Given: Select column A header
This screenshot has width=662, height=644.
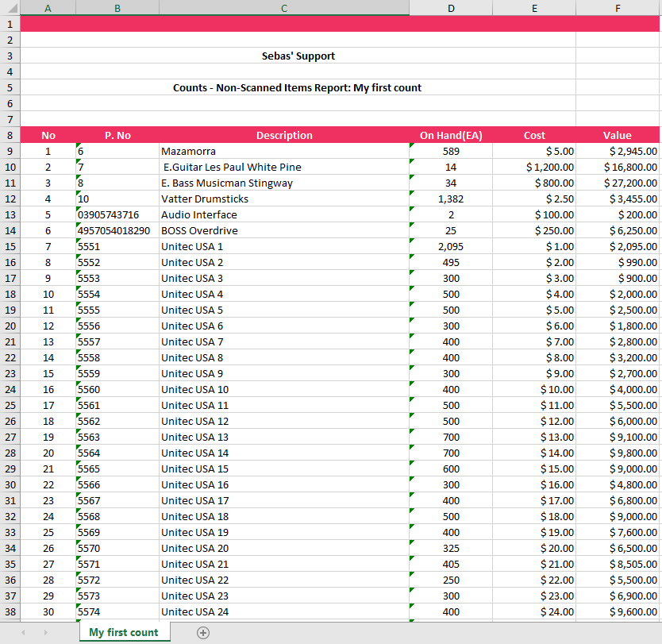Looking at the screenshot, I should pos(48,8).
